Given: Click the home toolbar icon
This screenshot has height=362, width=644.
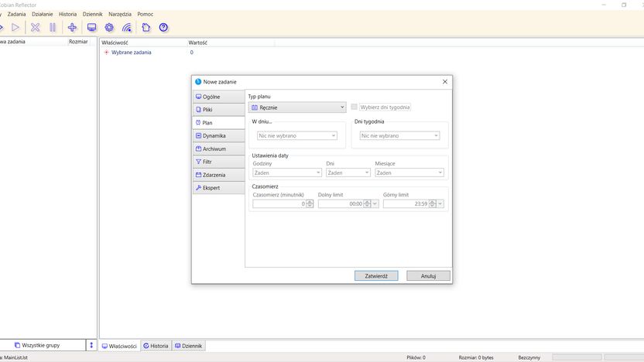Looking at the screenshot, I should coord(146,28).
